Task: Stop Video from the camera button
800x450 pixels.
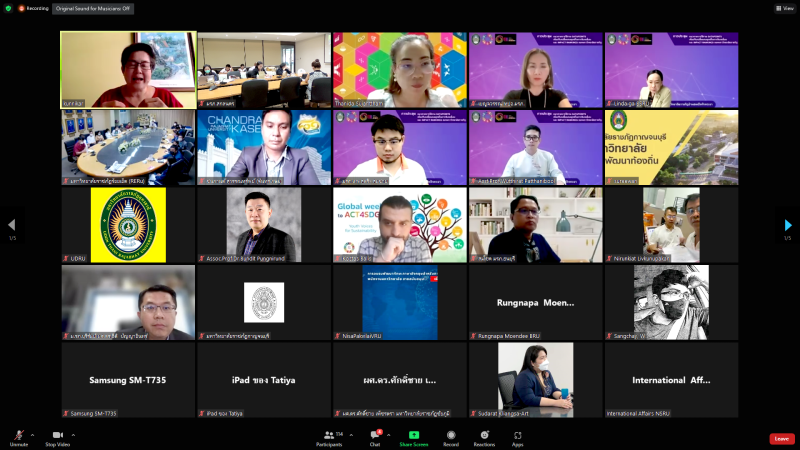Action: tap(57, 436)
